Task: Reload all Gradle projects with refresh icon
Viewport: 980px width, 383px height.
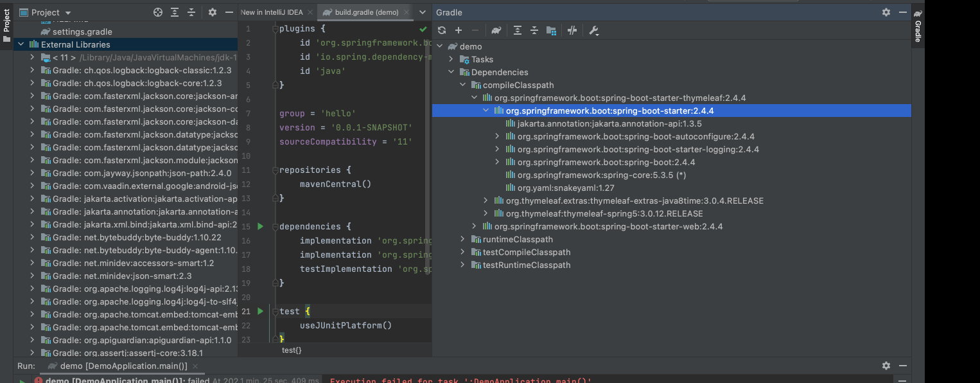Action: (x=442, y=30)
